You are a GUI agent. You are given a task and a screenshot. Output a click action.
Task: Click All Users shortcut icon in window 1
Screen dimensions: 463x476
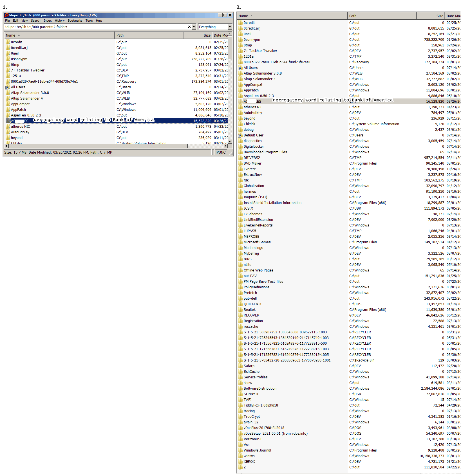(x=8, y=87)
